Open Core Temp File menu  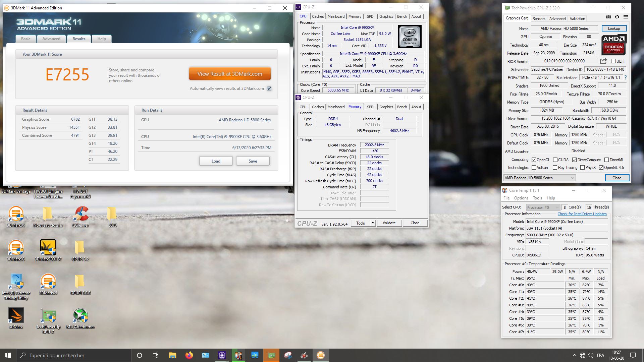coord(506,198)
